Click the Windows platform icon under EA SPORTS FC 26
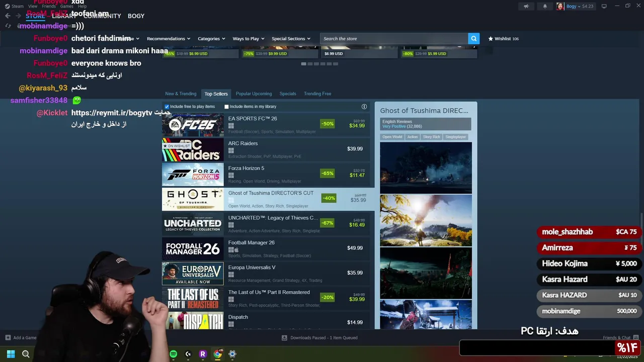Viewport: 644px width, 362px height. tap(231, 126)
